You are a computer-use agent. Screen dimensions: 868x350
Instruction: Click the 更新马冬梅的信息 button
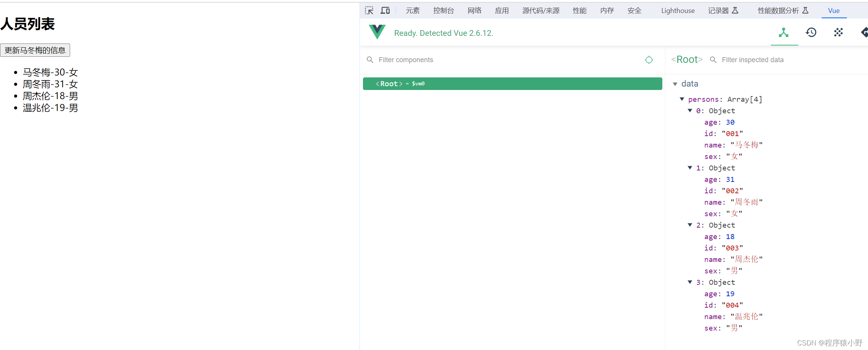[x=35, y=50]
